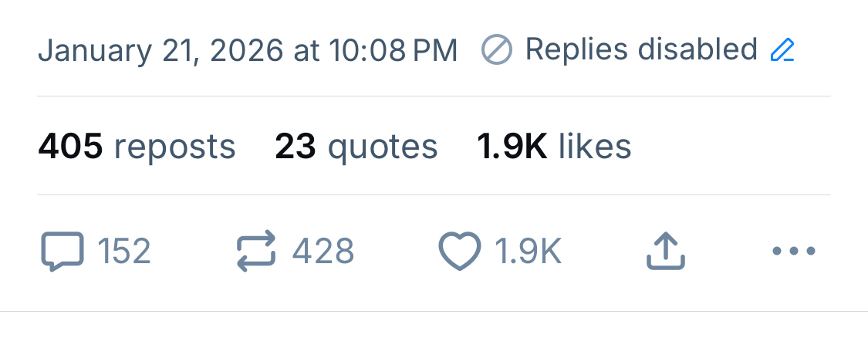Open the 23 quotes list
868x345 pixels.
(x=356, y=147)
